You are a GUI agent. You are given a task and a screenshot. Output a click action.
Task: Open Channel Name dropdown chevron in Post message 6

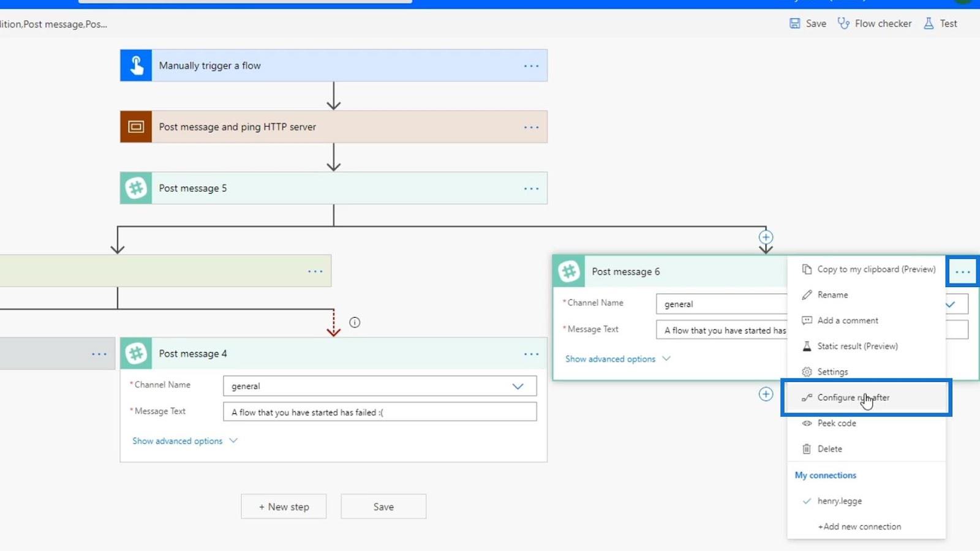[950, 304]
